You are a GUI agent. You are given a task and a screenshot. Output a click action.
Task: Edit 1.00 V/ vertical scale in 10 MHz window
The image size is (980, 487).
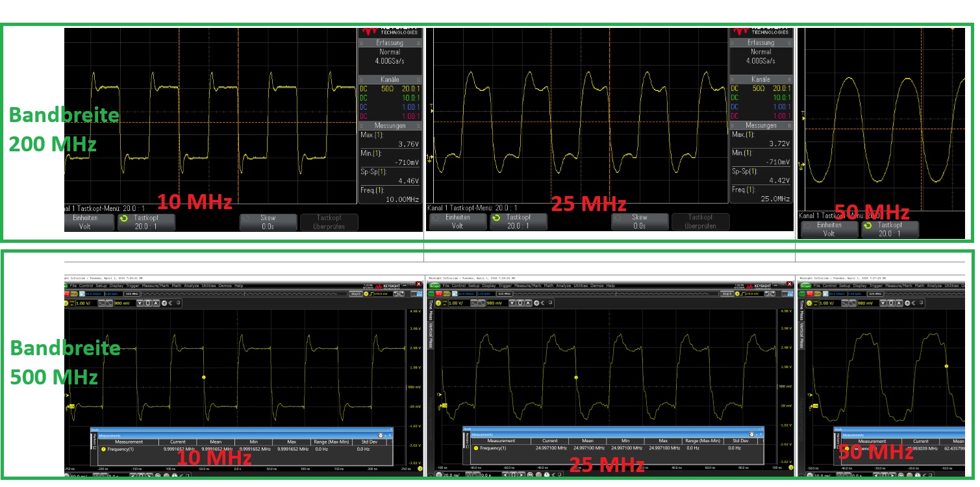[86, 303]
